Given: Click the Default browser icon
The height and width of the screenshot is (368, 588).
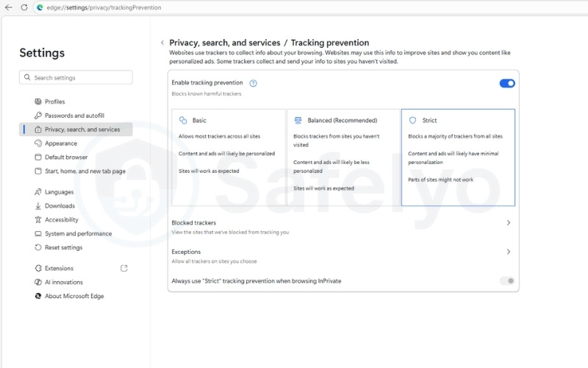Looking at the screenshot, I should click(x=38, y=157).
